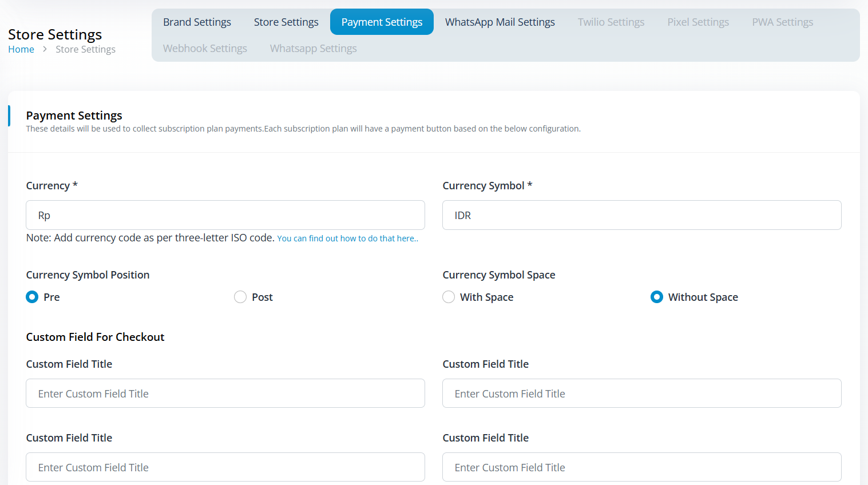Open the Pixel Settings tab

pyautogui.click(x=698, y=22)
